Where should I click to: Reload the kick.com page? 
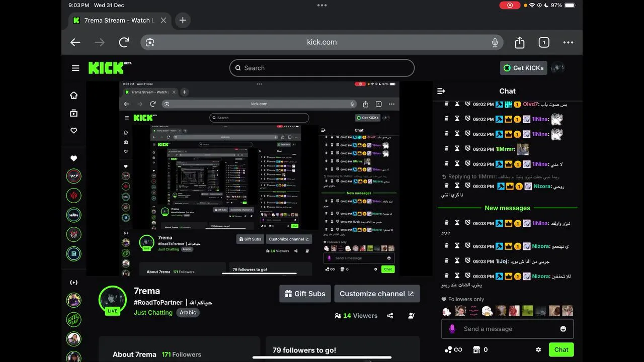click(124, 42)
